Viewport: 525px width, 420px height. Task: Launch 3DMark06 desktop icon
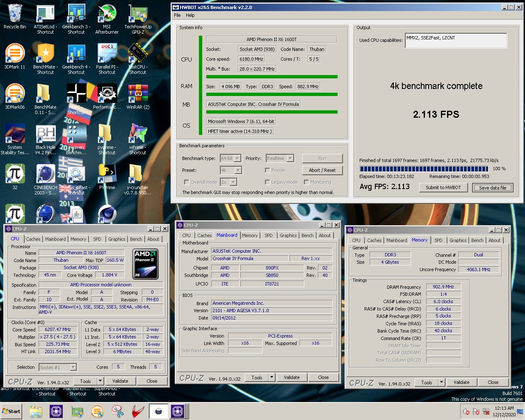click(x=15, y=97)
